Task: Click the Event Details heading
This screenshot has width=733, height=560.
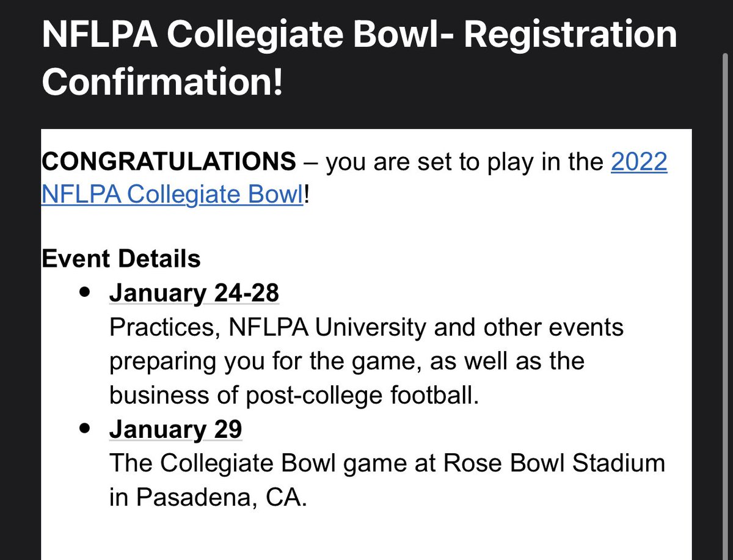Action: (121, 259)
